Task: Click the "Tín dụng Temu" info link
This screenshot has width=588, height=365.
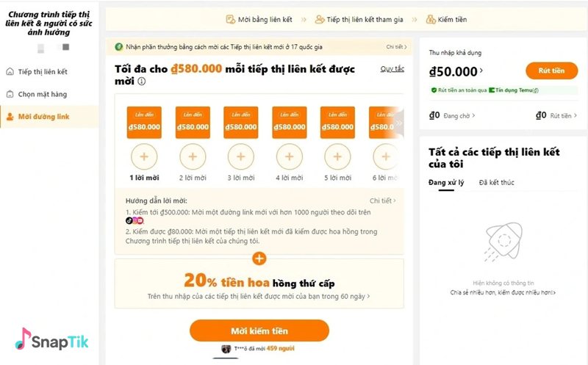Action: [x=516, y=90]
